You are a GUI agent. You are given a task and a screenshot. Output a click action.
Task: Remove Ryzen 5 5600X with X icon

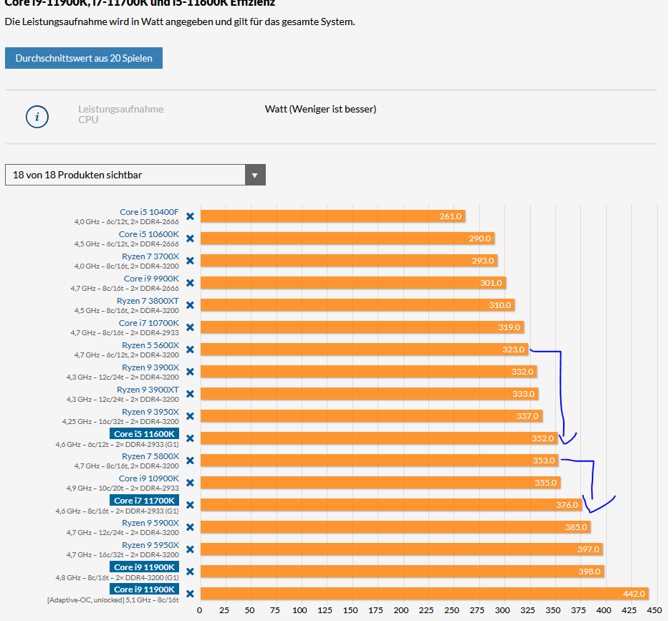pyautogui.click(x=190, y=350)
